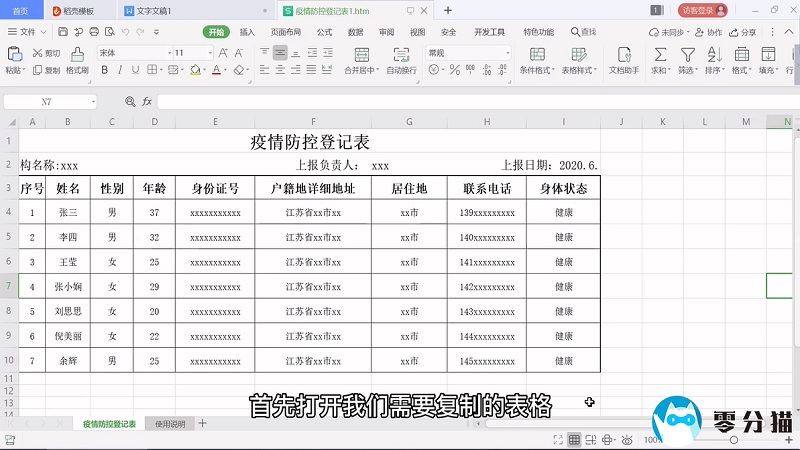Click the 分享 (Share) button
The image size is (800, 450).
tap(743, 32)
